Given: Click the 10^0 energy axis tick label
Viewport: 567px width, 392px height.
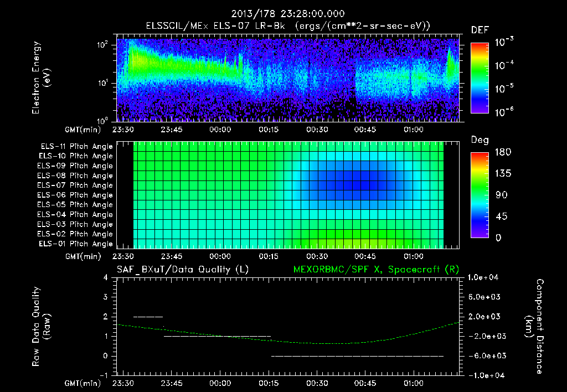Looking at the screenshot, I should (x=102, y=120).
